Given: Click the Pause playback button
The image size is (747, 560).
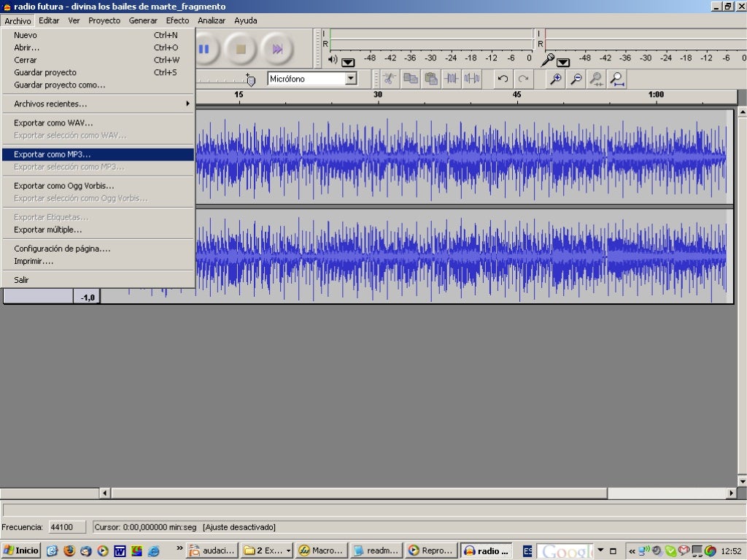Looking at the screenshot, I should click(x=204, y=49).
